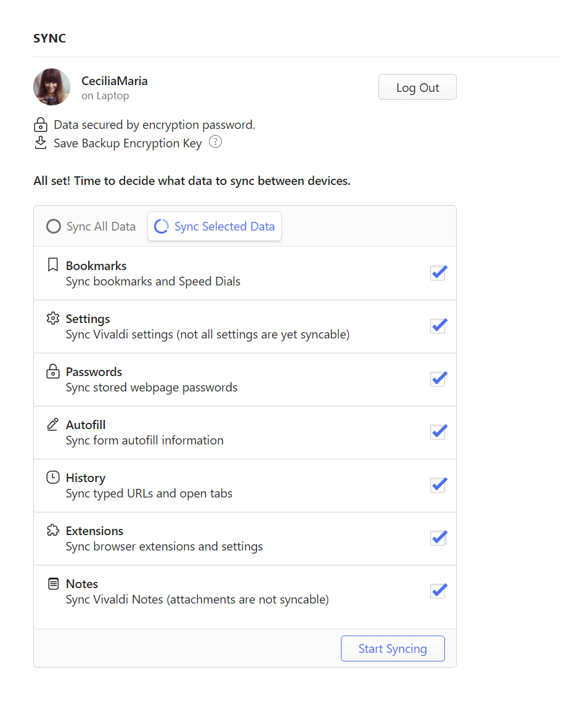The width and height of the screenshot is (588, 704).
Task: Select the Sync All Data option
Action: point(91,226)
